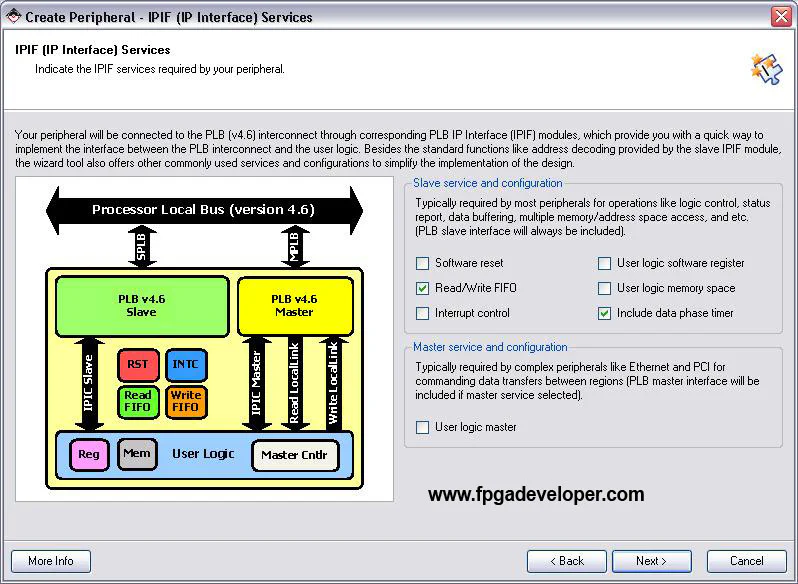Enable User logic software register
798x584 pixels.
pyautogui.click(x=604, y=264)
